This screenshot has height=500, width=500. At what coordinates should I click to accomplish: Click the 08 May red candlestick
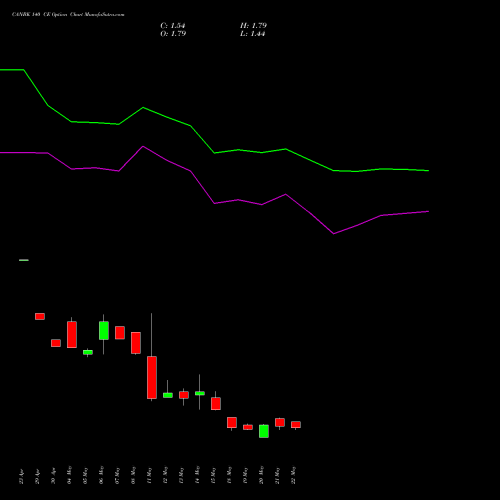(x=136, y=343)
